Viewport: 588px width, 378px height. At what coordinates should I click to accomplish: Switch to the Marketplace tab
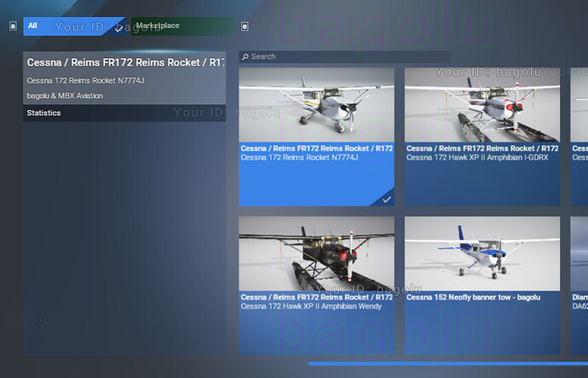click(x=182, y=26)
